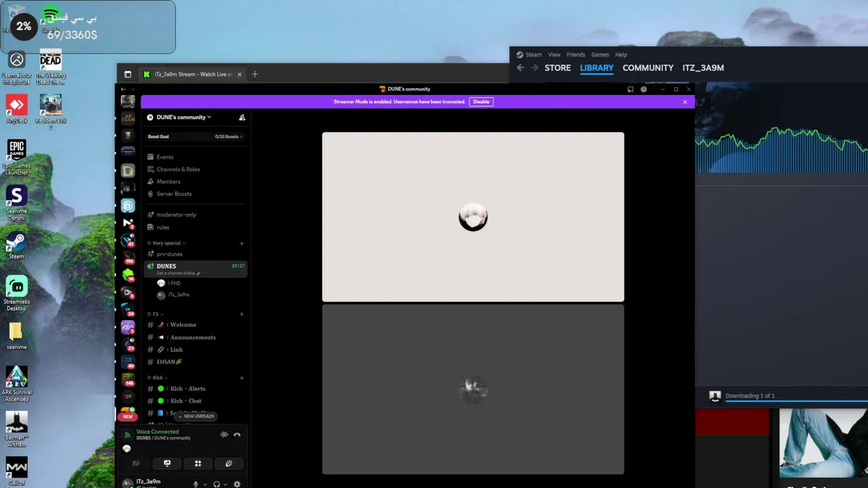The height and width of the screenshot is (488, 868).
Task: Click invite people icon beside DUNE's community
Action: coord(242,117)
